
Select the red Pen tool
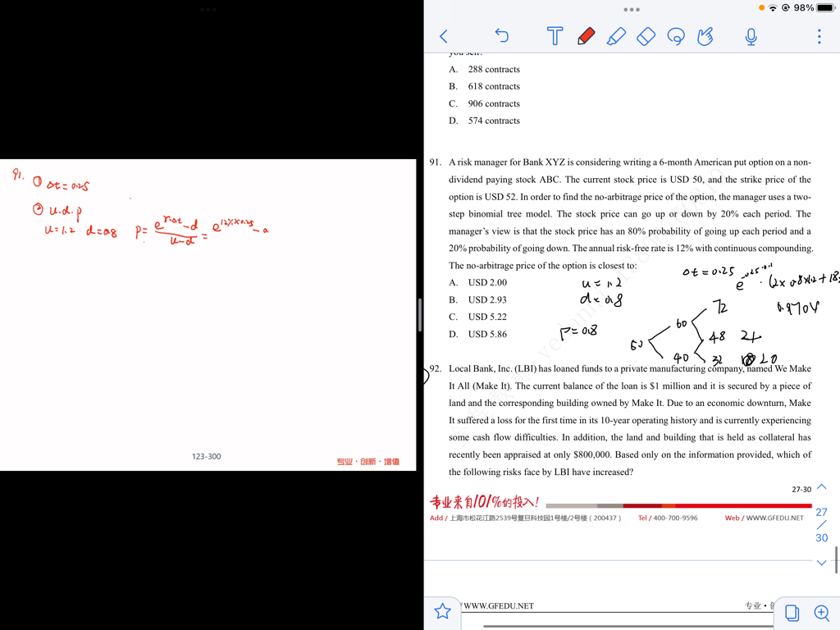tap(586, 36)
